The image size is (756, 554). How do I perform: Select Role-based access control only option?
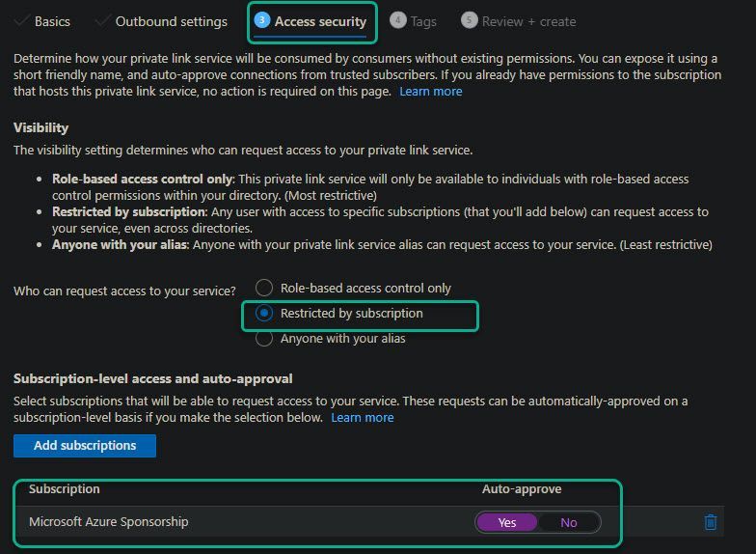264,288
